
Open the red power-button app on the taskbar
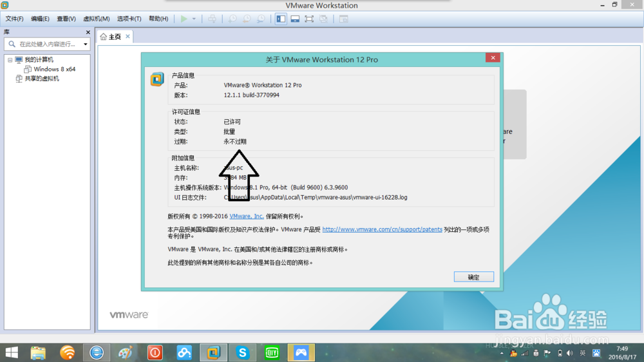click(x=155, y=352)
